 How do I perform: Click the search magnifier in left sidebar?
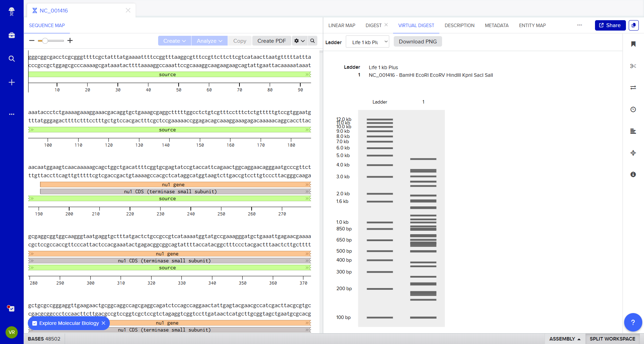[x=12, y=59]
